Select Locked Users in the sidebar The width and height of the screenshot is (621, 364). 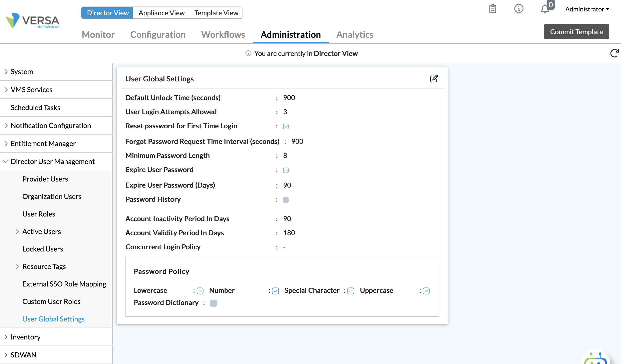[x=43, y=249]
